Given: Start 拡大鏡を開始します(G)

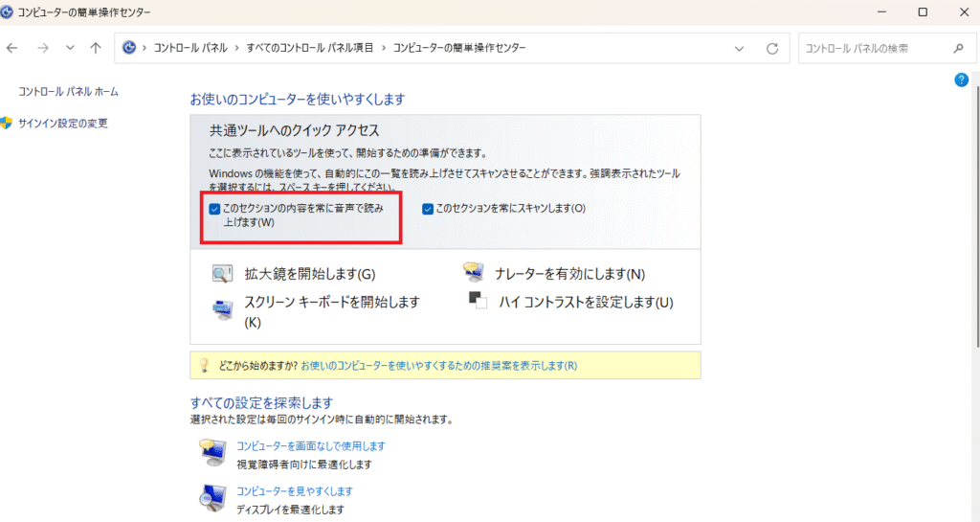Looking at the screenshot, I should (x=310, y=274).
